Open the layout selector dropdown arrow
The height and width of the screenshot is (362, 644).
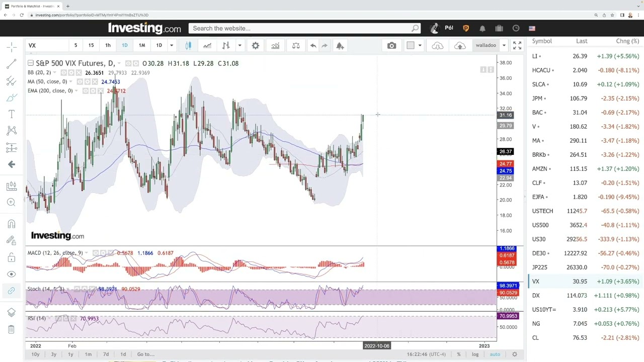(x=420, y=46)
